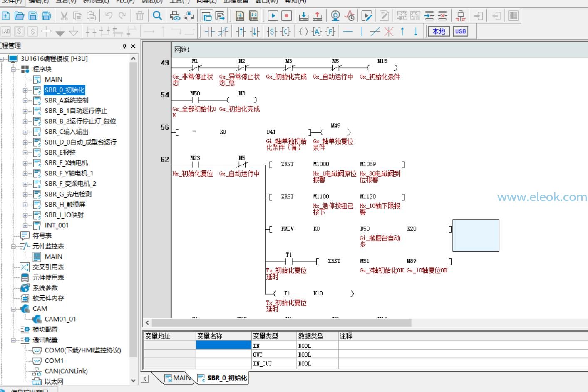This screenshot has height=392, width=588.
Task: Pin the project management panel
Action: click(124, 46)
